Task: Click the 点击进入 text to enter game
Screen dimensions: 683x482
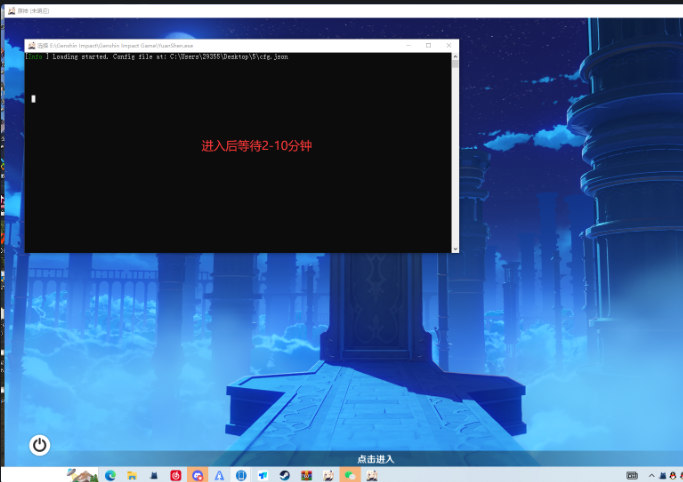Action: pyautogui.click(x=376, y=459)
